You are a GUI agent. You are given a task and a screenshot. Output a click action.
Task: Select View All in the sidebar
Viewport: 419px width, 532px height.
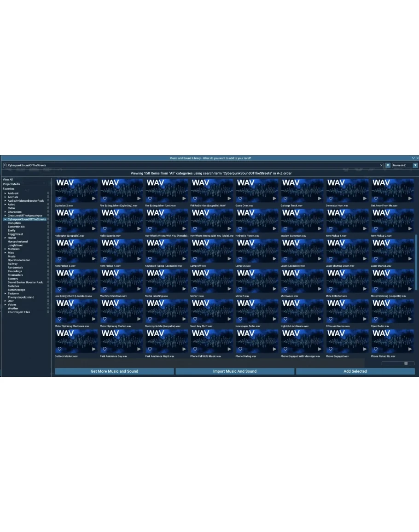(x=8, y=180)
